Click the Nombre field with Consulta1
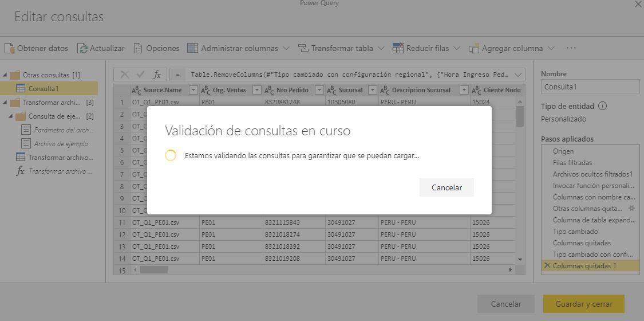Viewport: 644px width, 321px height. [590, 87]
